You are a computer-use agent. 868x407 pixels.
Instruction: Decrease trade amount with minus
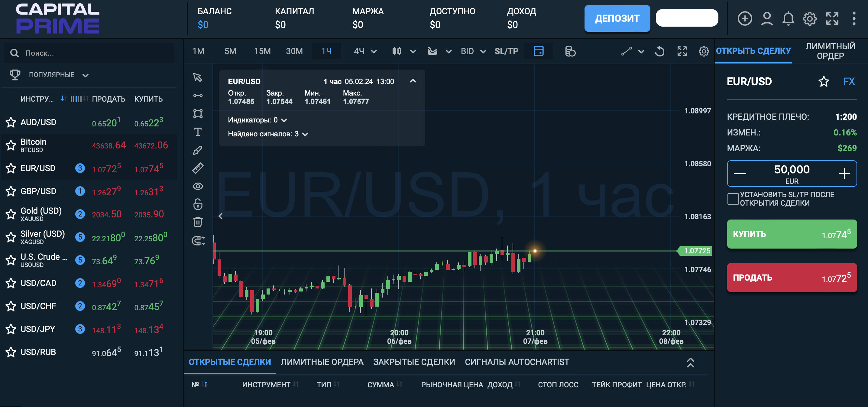pos(740,173)
